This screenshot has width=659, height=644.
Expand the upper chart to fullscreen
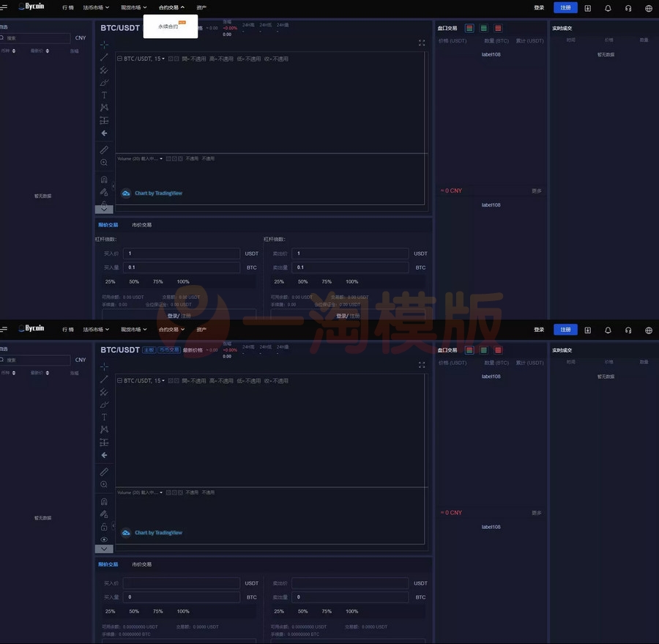[422, 43]
